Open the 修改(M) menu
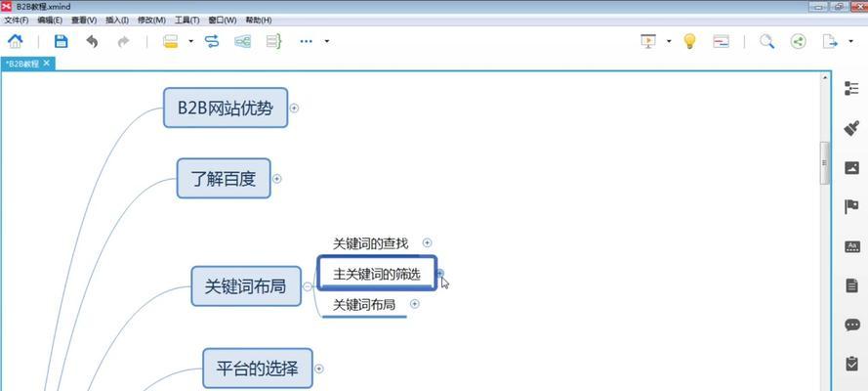868x391 pixels. point(151,20)
